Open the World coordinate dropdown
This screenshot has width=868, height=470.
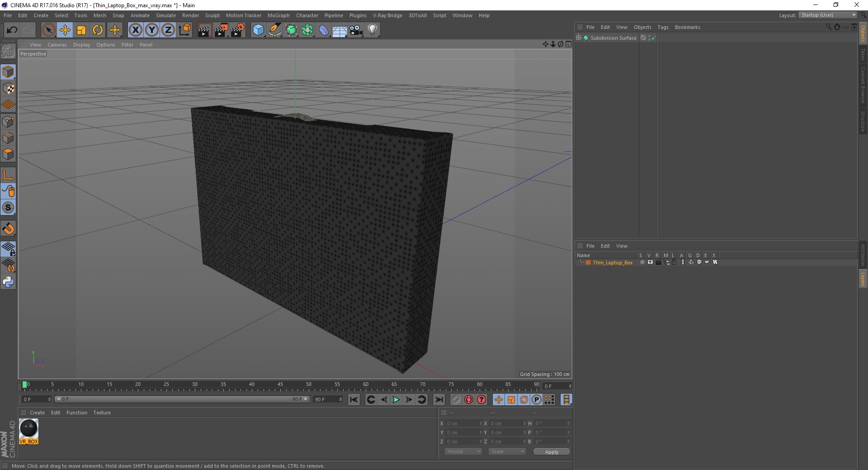(x=463, y=451)
